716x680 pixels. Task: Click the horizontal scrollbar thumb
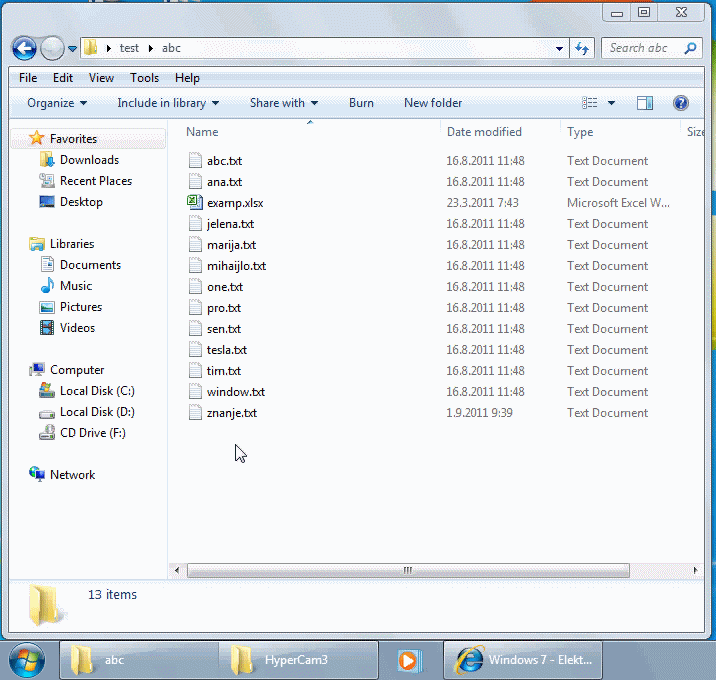tap(408, 570)
